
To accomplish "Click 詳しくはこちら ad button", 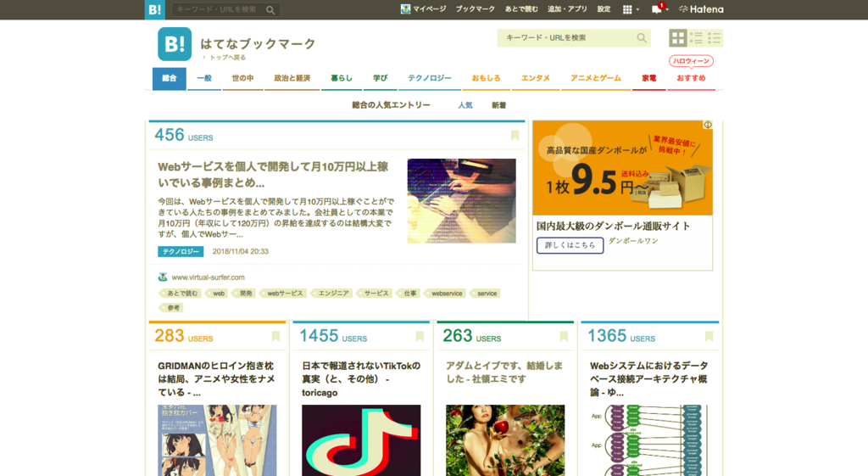I will coord(570,245).
